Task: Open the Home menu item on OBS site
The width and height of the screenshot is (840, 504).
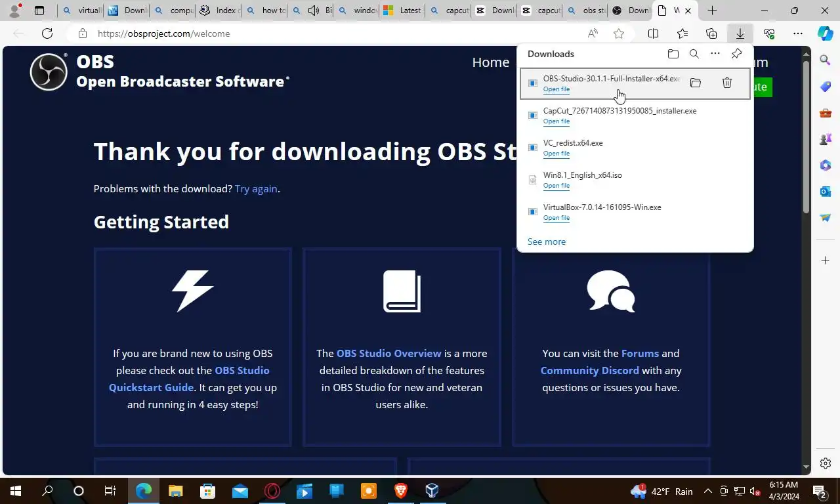Action: pyautogui.click(x=491, y=62)
